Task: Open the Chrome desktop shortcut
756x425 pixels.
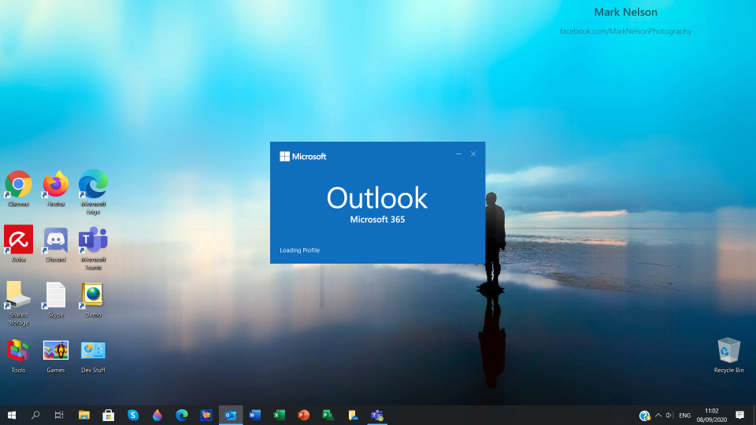Action: (x=18, y=188)
